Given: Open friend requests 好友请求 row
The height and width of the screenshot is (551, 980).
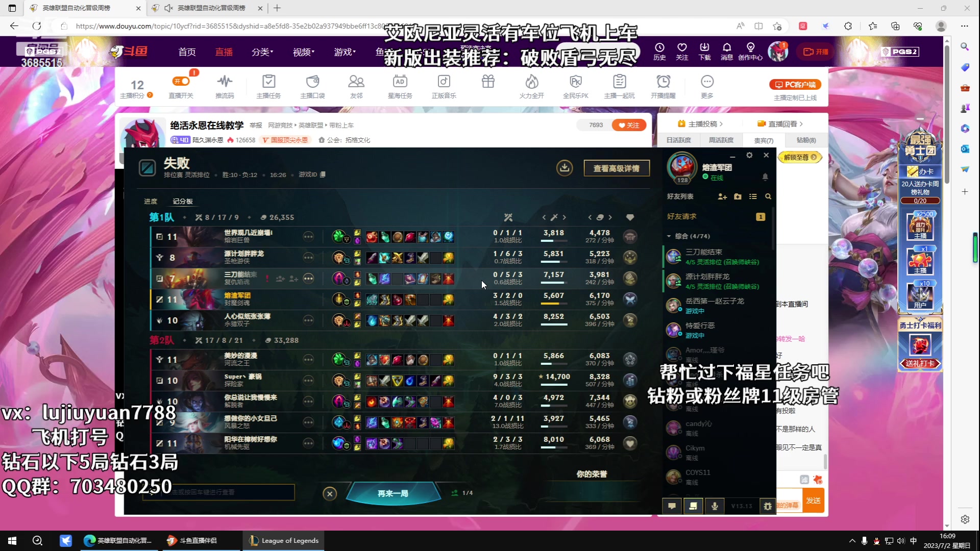Looking at the screenshot, I should click(x=716, y=216).
